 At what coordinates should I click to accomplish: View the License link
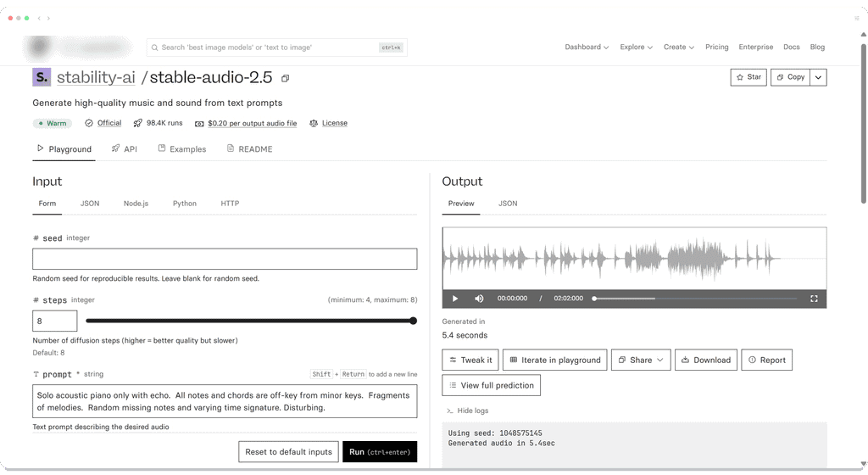coord(334,123)
